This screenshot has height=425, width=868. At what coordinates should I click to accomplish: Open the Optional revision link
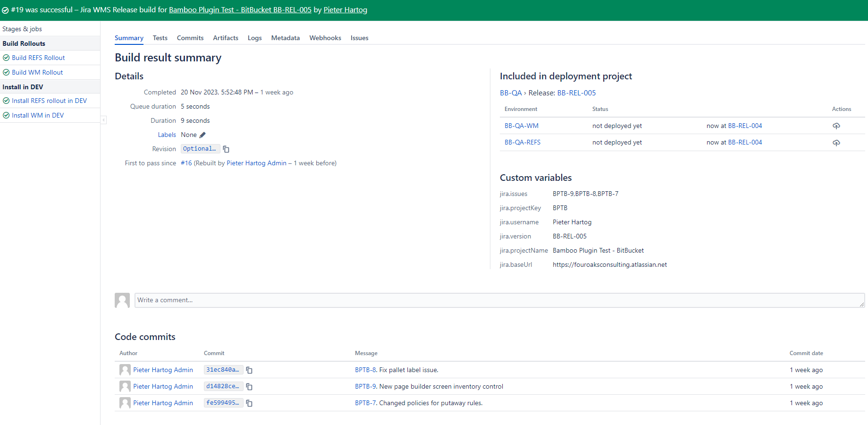pos(200,149)
